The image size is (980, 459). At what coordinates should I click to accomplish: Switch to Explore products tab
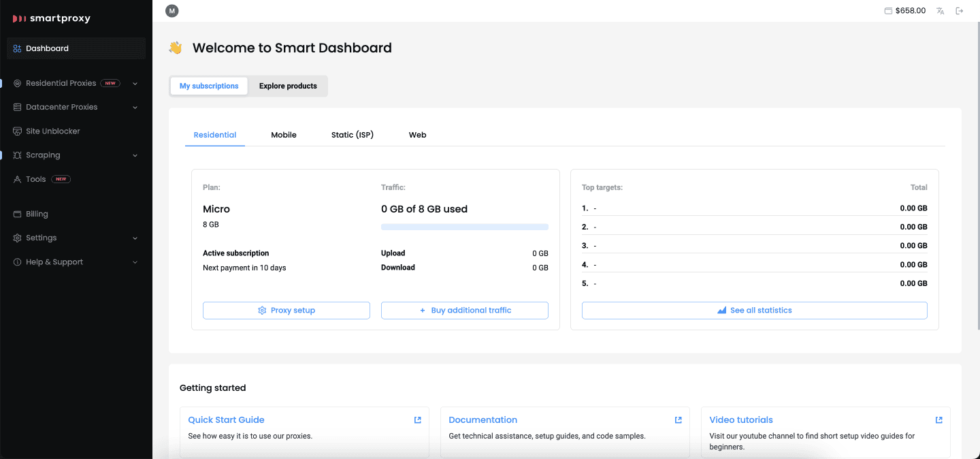click(288, 86)
